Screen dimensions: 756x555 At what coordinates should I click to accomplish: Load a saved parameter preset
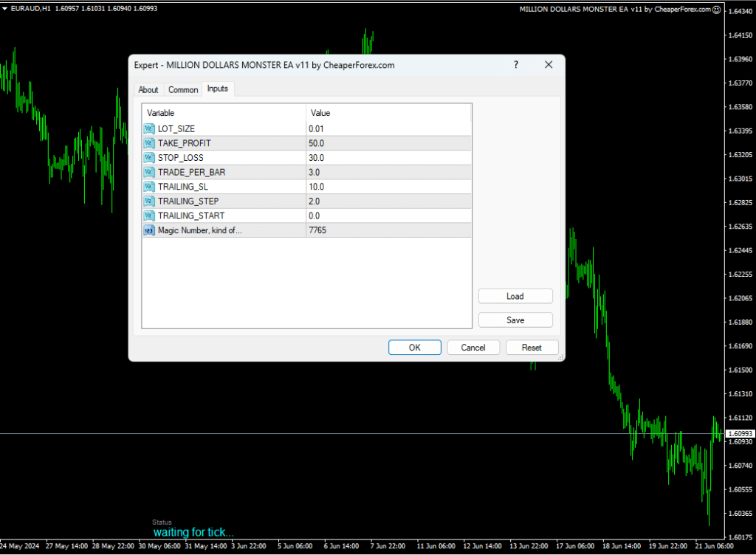coord(515,296)
